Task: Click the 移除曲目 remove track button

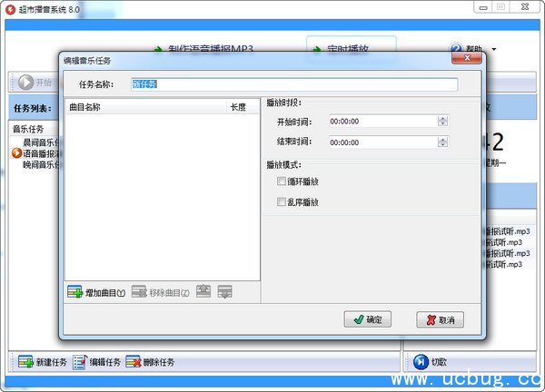Action: tap(161, 292)
